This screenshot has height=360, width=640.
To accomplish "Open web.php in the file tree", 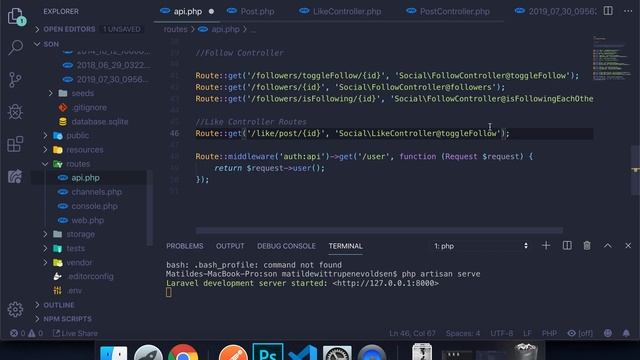I will coord(89,220).
